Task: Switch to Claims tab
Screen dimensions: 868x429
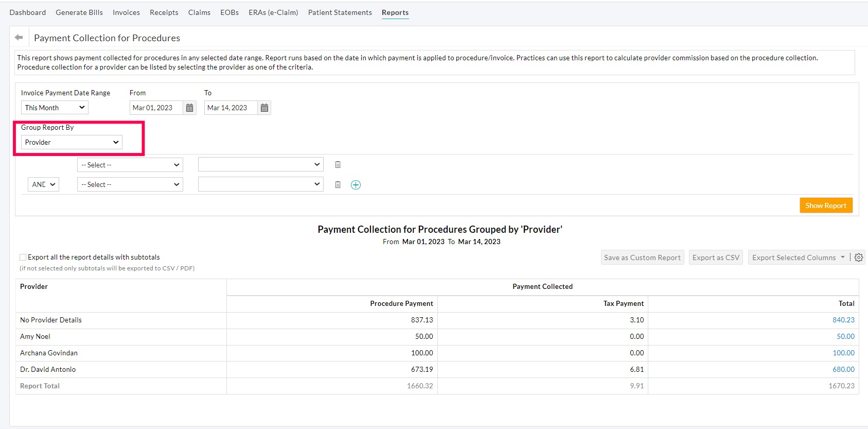Action: click(x=199, y=12)
